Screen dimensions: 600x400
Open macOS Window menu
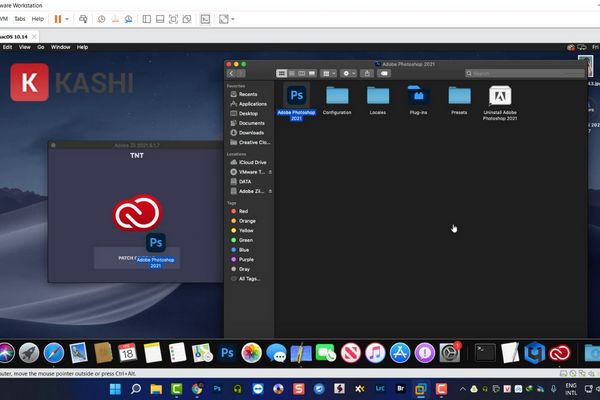coord(60,47)
